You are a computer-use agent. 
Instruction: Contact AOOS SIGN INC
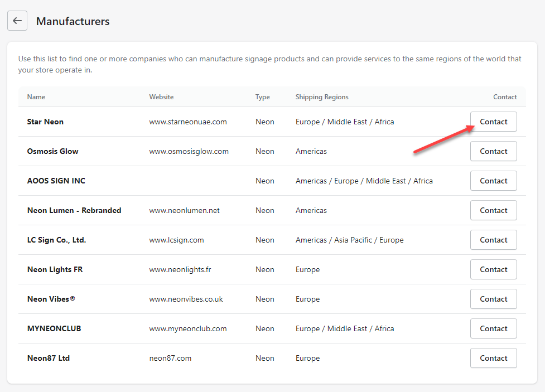pos(493,181)
